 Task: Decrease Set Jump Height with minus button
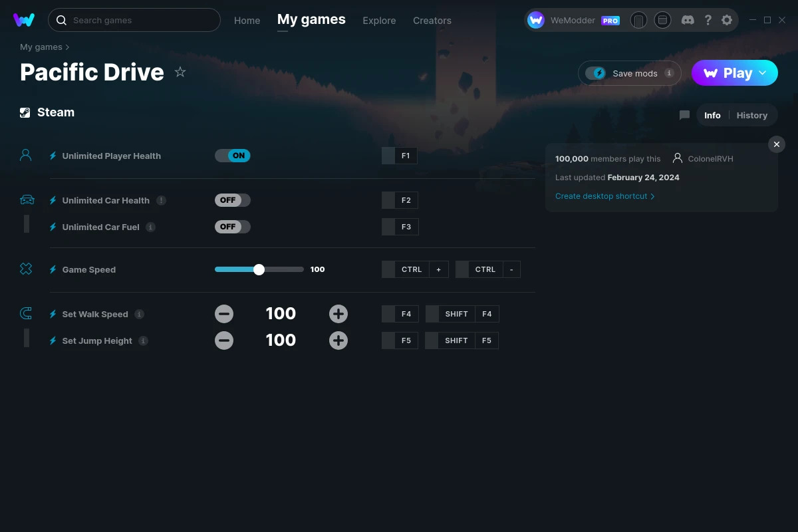tap(224, 340)
